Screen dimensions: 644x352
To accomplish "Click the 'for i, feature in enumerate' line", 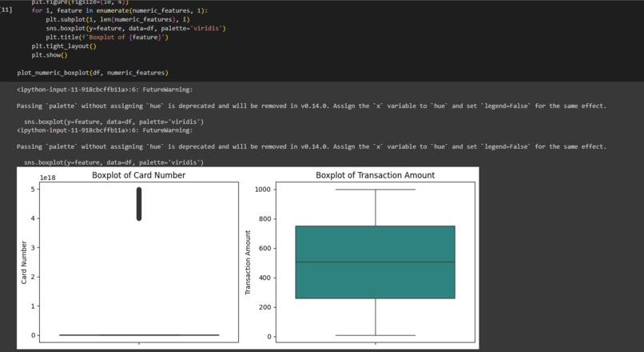I will pos(120,10).
